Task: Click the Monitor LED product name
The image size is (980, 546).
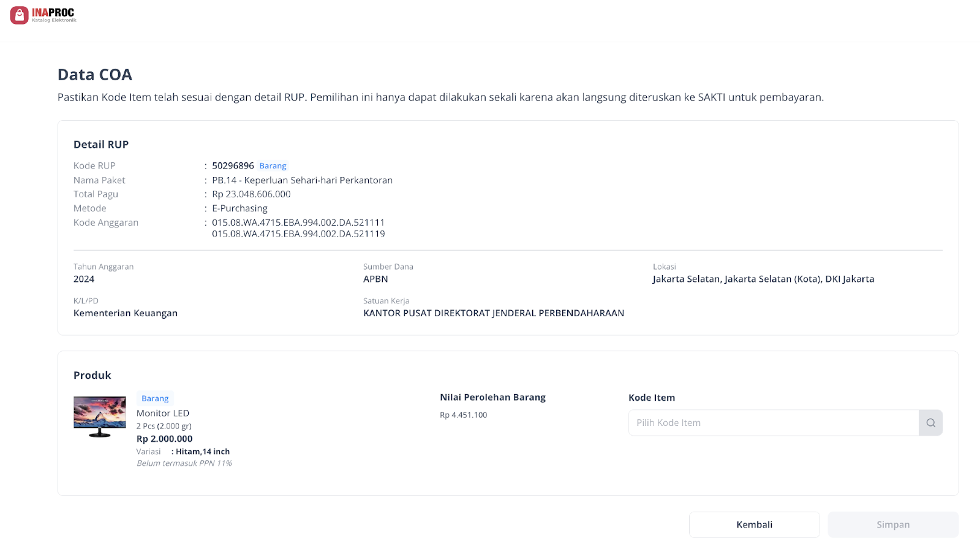Action: pos(163,413)
